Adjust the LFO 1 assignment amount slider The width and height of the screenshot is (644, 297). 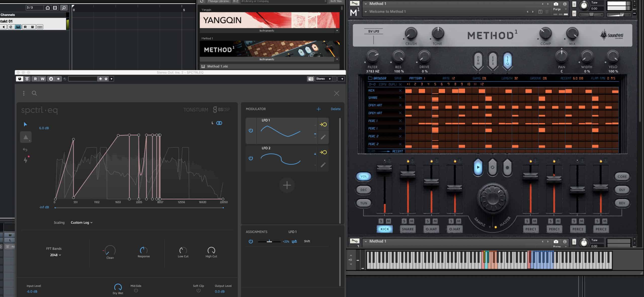pyautogui.click(x=269, y=241)
